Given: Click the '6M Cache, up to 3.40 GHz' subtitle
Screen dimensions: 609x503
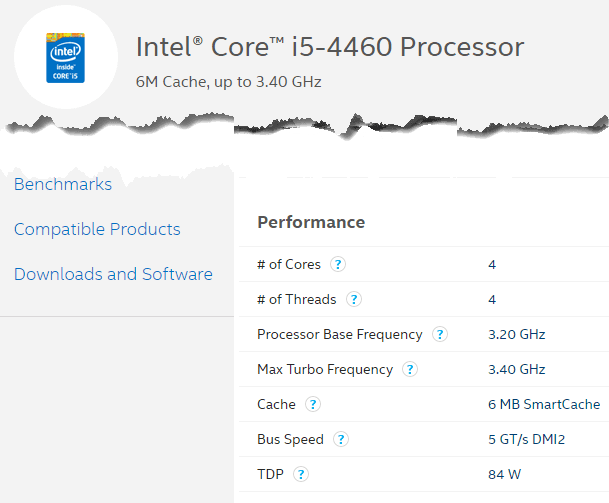Looking at the screenshot, I should (x=228, y=81).
